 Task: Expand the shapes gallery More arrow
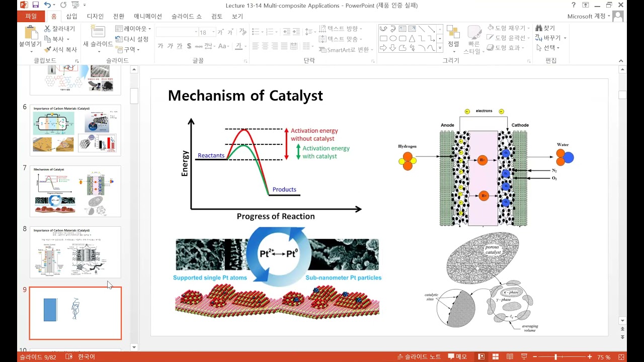tap(440, 48)
